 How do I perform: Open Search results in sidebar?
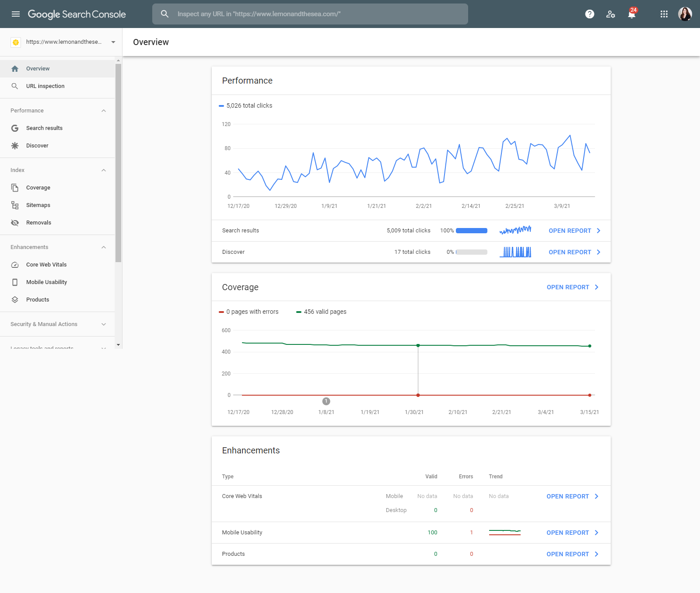coord(57,128)
